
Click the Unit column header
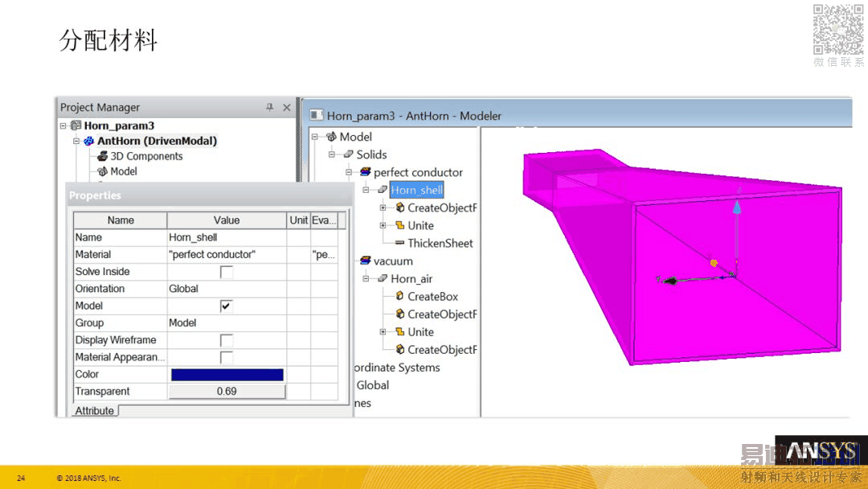[299, 220]
